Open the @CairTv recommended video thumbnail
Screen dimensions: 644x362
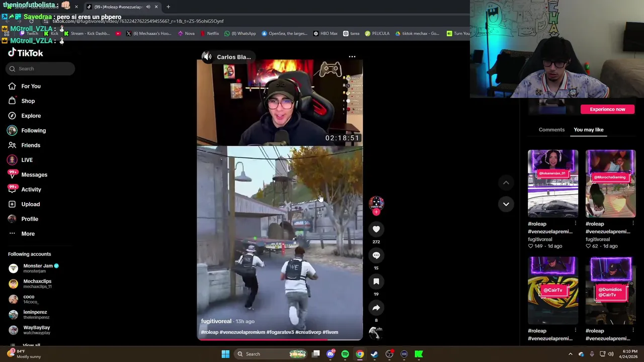point(553,291)
